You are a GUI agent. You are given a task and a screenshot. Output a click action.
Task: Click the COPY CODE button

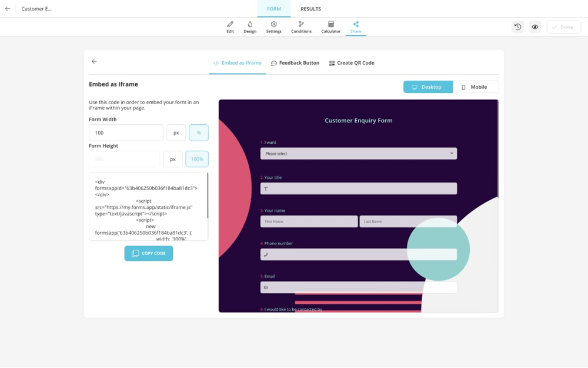click(149, 253)
